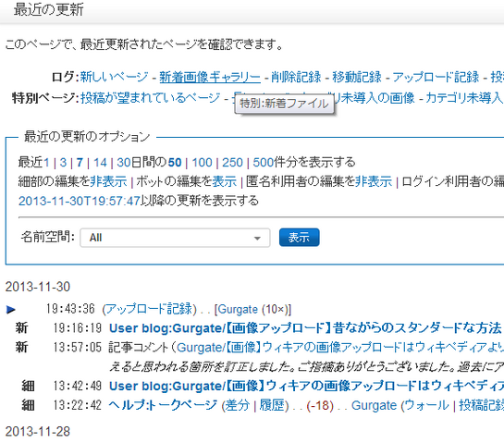
Task: Open 投稿が望まれているページ special page
Action: pos(150,98)
